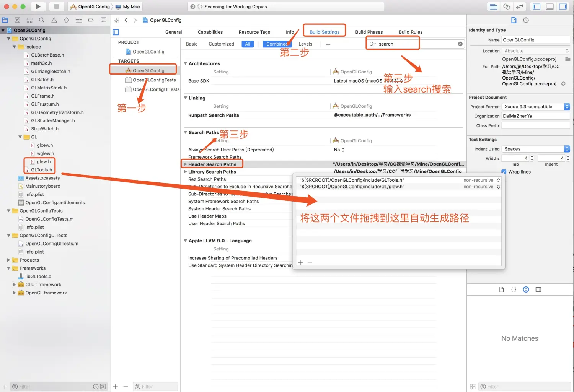574x392 pixels.
Task: Switch to the Capabilities tab
Action: click(x=210, y=32)
